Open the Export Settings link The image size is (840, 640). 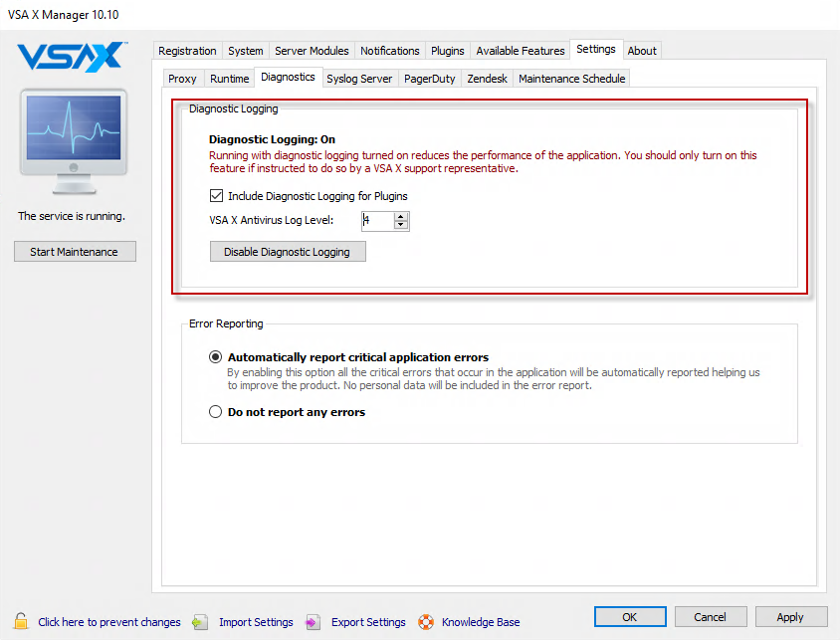[368, 622]
